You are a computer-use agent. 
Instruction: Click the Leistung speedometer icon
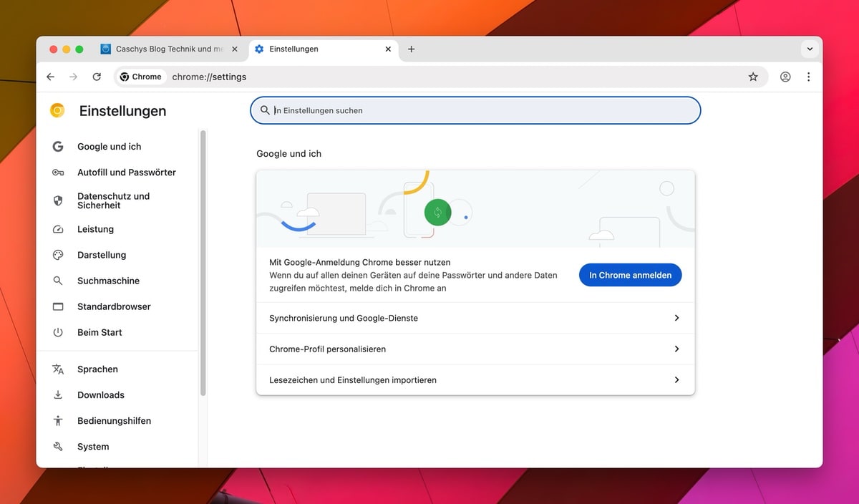point(58,229)
